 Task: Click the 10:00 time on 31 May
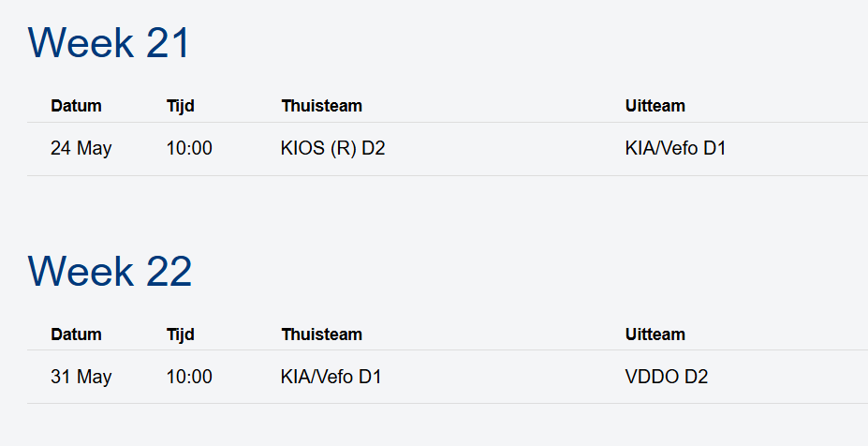pyautogui.click(x=189, y=377)
